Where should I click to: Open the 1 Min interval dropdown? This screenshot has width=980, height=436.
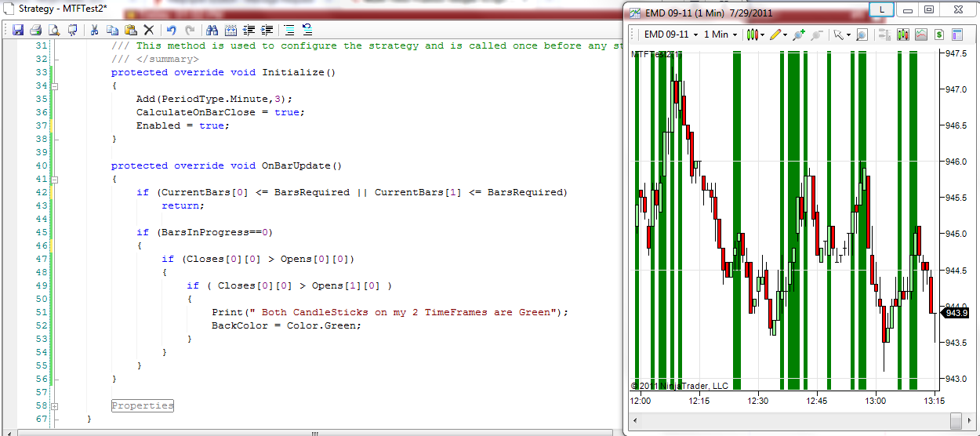(x=720, y=35)
